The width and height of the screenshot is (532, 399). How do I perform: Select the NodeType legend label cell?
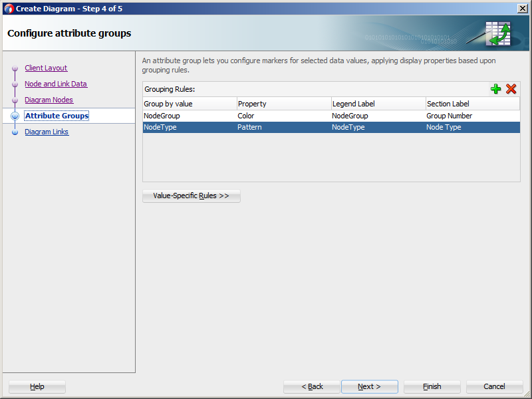tap(378, 127)
